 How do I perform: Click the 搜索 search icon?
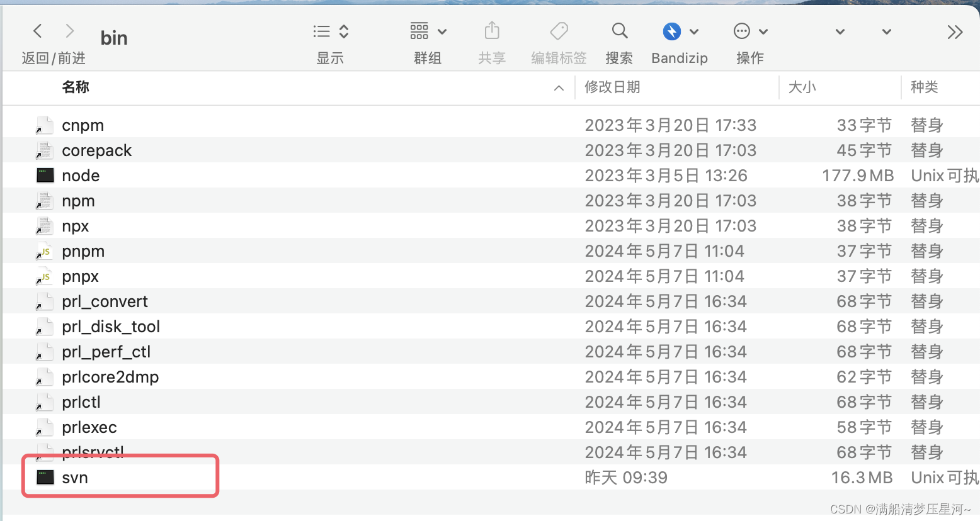(x=619, y=31)
